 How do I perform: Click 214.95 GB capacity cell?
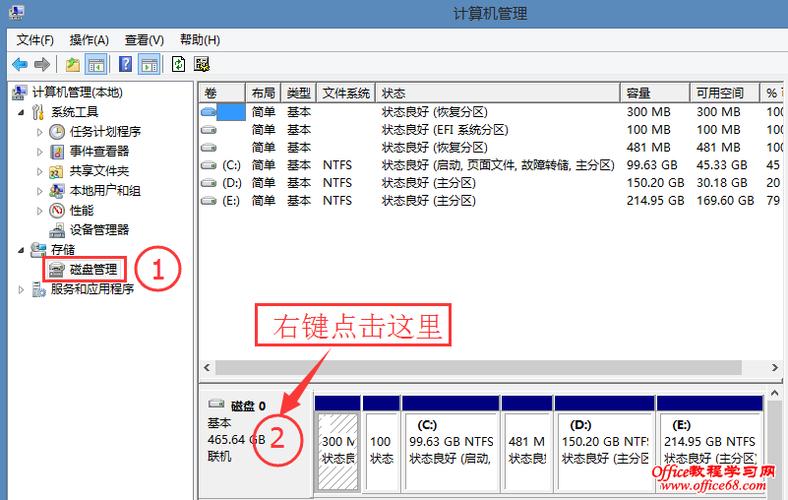[655, 201]
